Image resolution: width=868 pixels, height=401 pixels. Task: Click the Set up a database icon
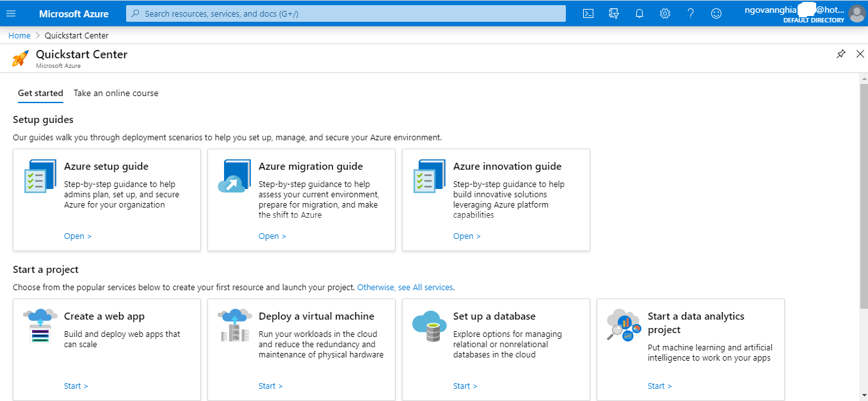tap(430, 326)
